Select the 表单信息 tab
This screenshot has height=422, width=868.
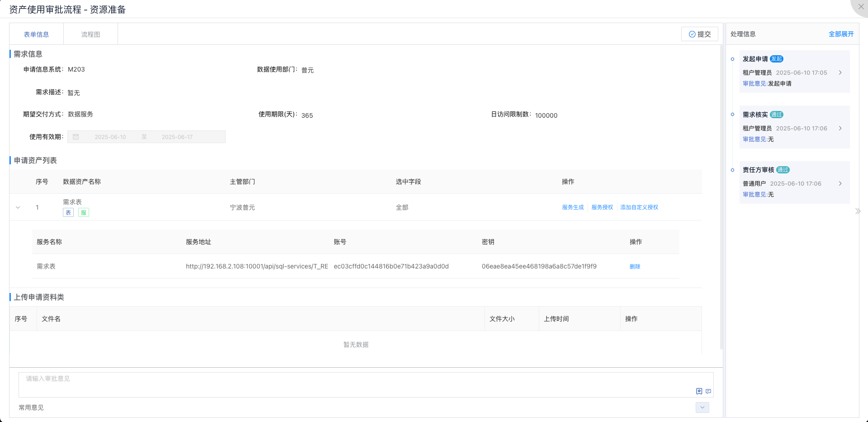(36, 34)
